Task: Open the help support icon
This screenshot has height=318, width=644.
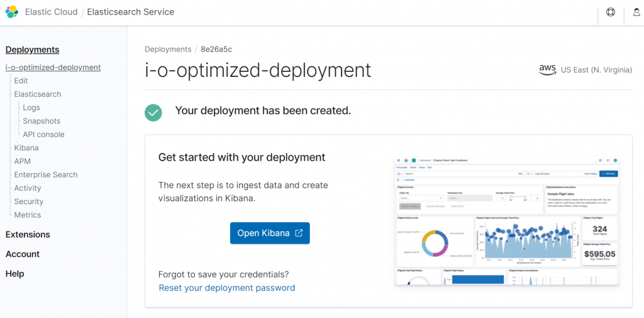Action: pos(610,12)
